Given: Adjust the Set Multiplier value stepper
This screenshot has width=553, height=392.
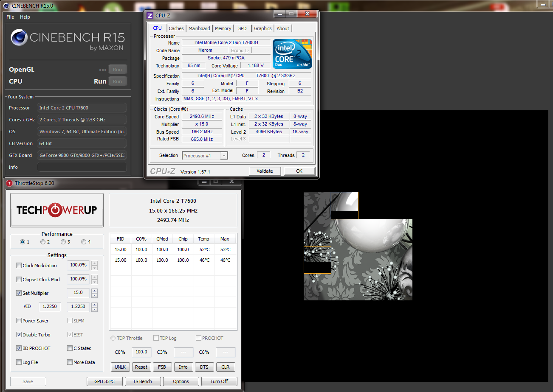Looking at the screenshot, I should [x=94, y=293].
